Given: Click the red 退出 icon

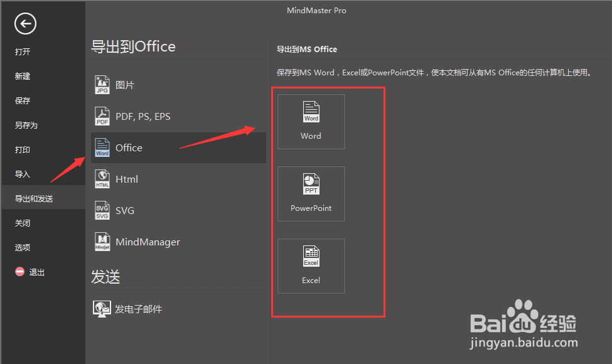Looking at the screenshot, I should pyautogui.click(x=19, y=272).
